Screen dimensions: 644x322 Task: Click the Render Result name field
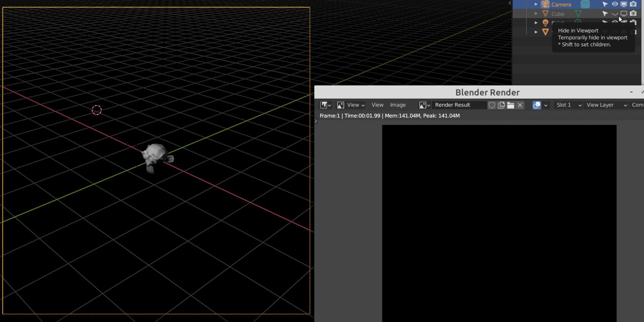[460, 105]
